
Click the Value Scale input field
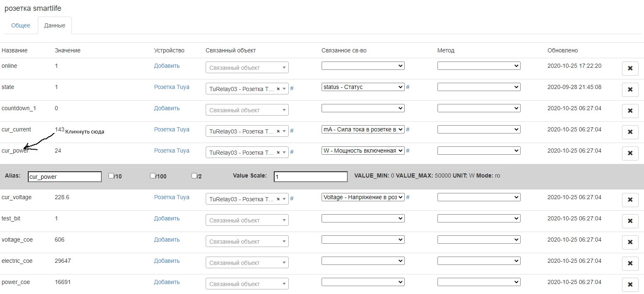pyautogui.click(x=310, y=177)
